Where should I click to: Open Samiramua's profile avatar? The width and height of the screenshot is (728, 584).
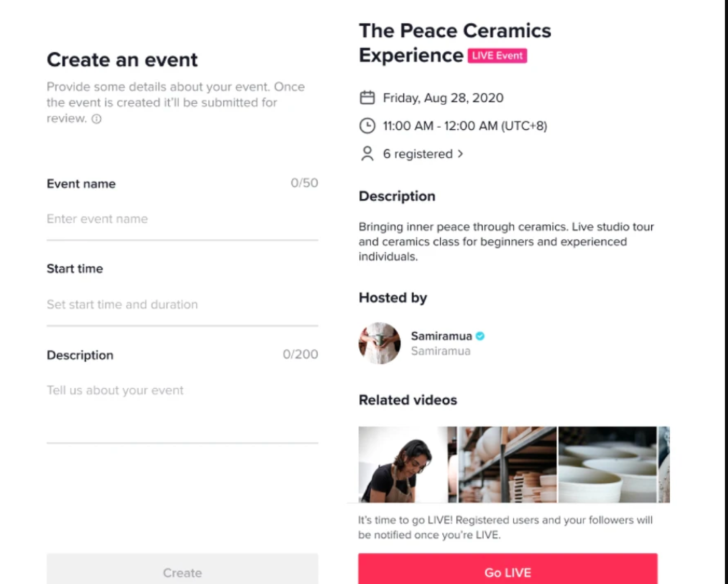pos(379,343)
